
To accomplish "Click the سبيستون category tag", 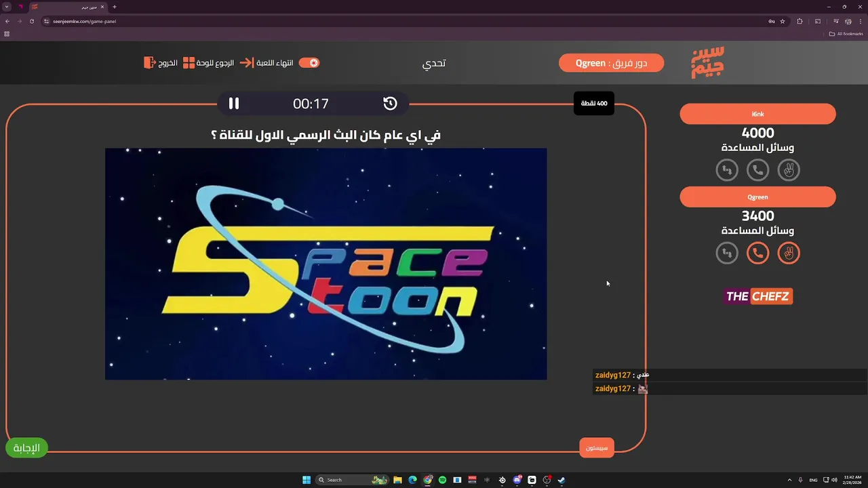I will pos(597,448).
